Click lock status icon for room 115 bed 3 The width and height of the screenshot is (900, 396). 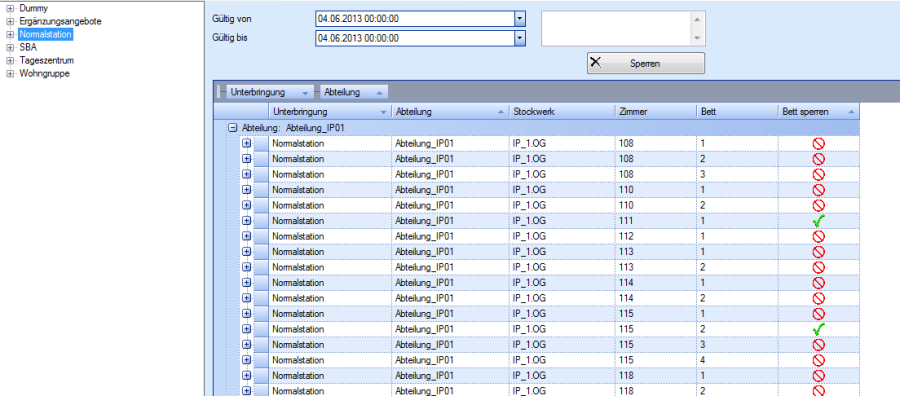(818, 344)
